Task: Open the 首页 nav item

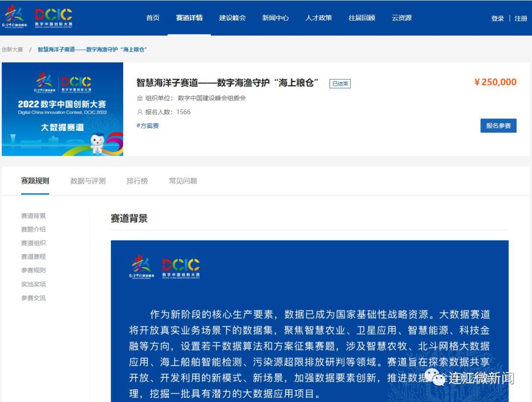Action: (x=153, y=18)
